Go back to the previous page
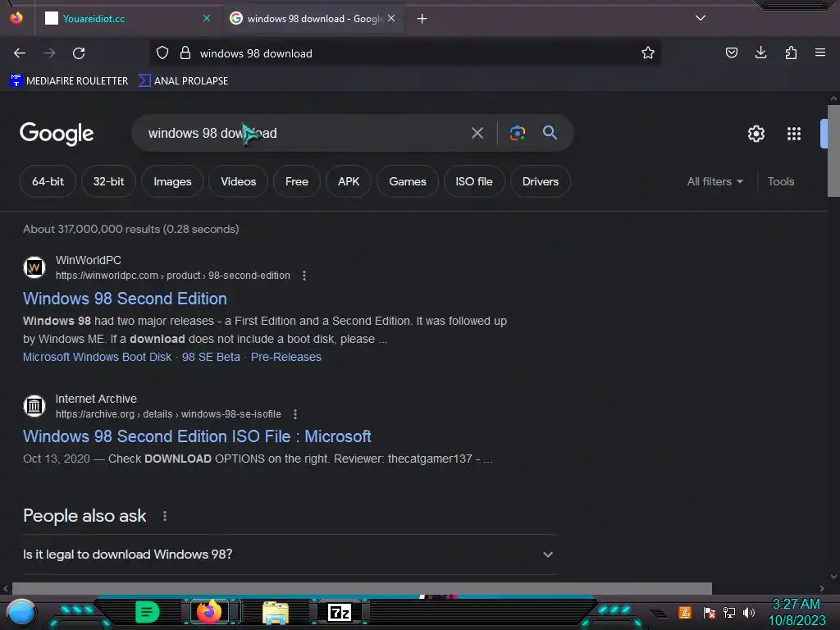 pos(20,53)
